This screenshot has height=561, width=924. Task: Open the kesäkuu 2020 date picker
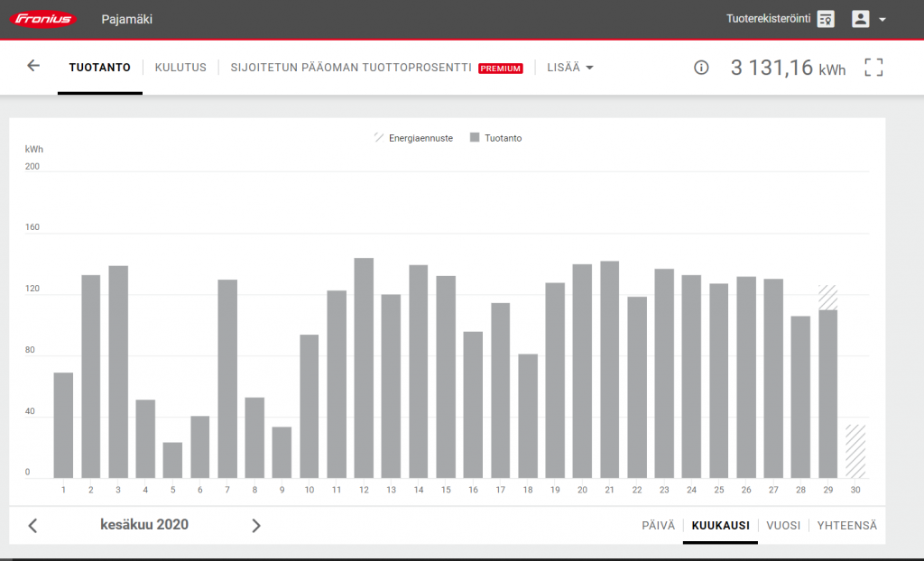coord(144,525)
